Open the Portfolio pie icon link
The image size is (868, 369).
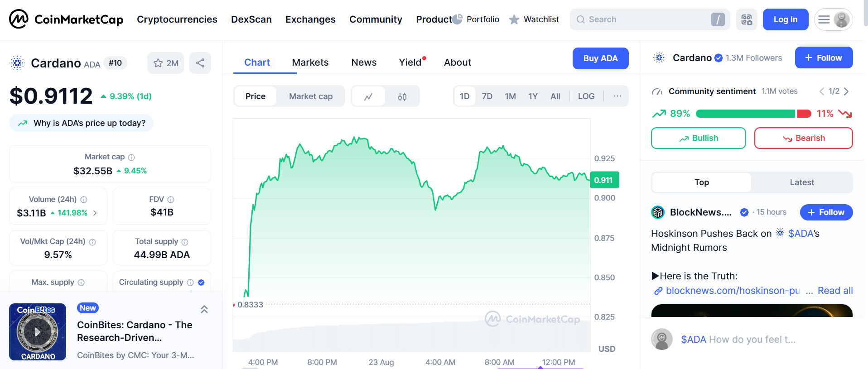[x=476, y=19]
